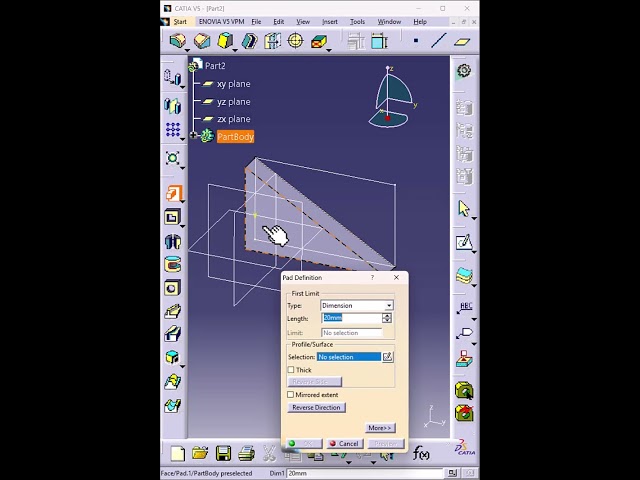This screenshot has width=640, height=480.
Task: Click sketch icon beside Selection field
Action: coord(388,357)
